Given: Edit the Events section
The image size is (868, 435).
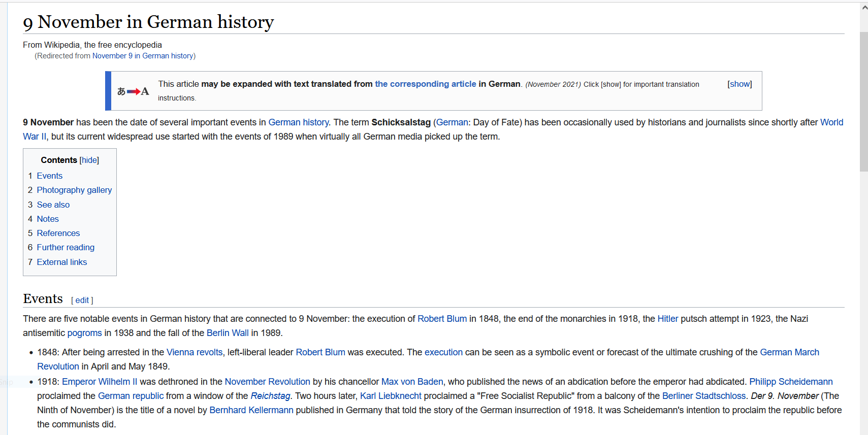Looking at the screenshot, I should [82, 300].
